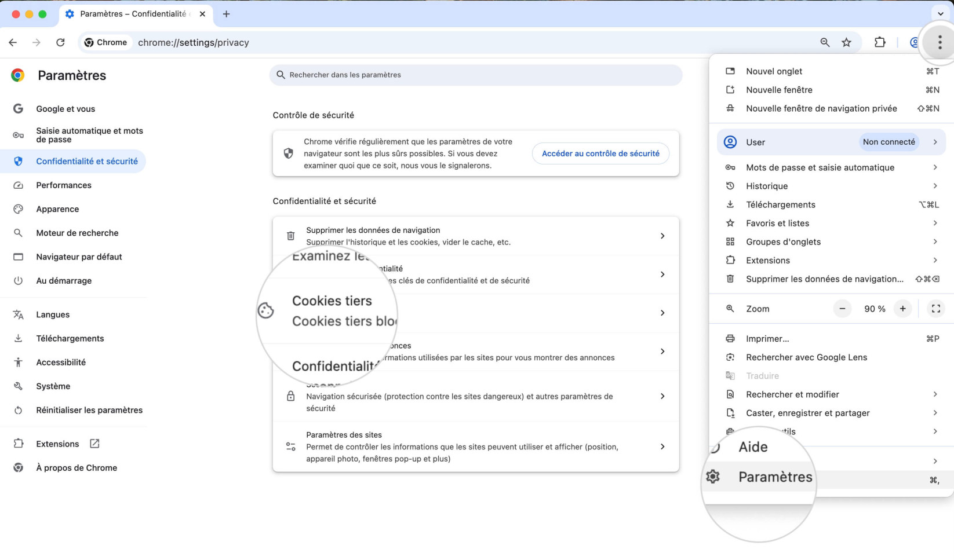Open Mots de passe et saisie automatique submenu
The width and height of the screenshot is (954, 560).
[x=832, y=167]
